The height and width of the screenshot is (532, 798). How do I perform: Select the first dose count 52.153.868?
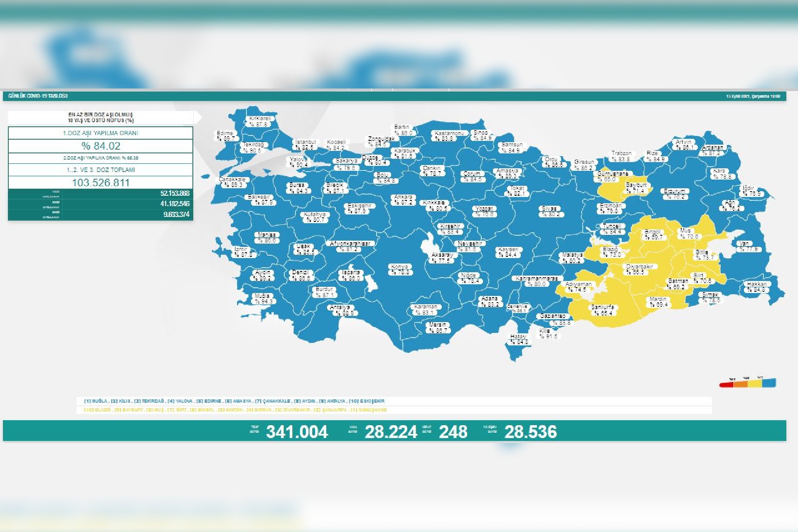pyautogui.click(x=175, y=193)
